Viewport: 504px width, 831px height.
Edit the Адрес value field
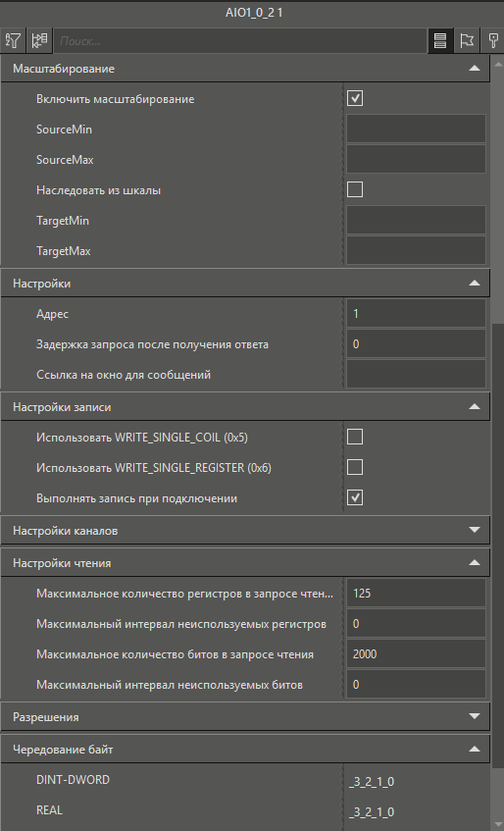pyautogui.click(x=416, y=314)
